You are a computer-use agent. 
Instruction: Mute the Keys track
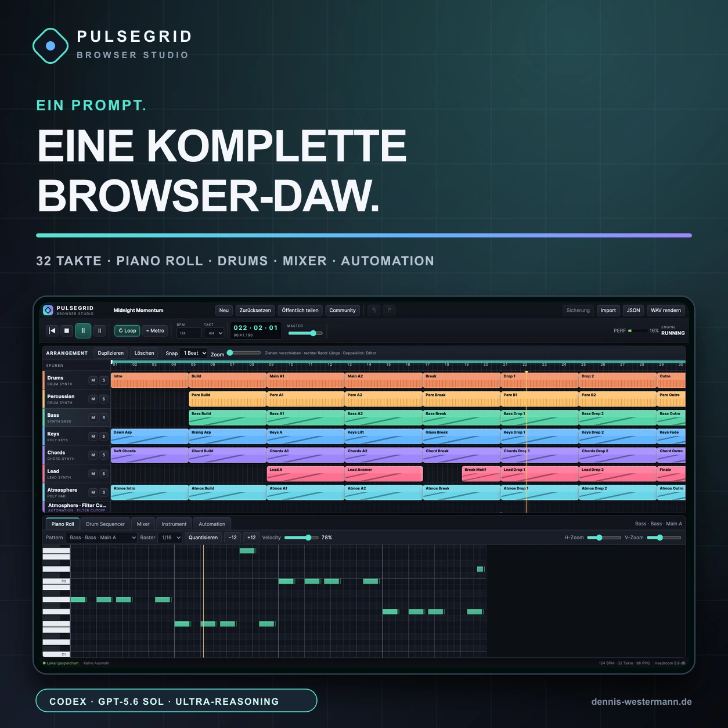[93, 436]
